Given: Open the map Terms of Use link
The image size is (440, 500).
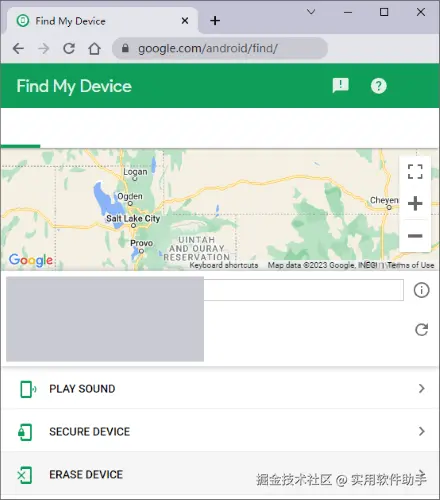Looking at the screenshot, I should click(x=411, y=265).
